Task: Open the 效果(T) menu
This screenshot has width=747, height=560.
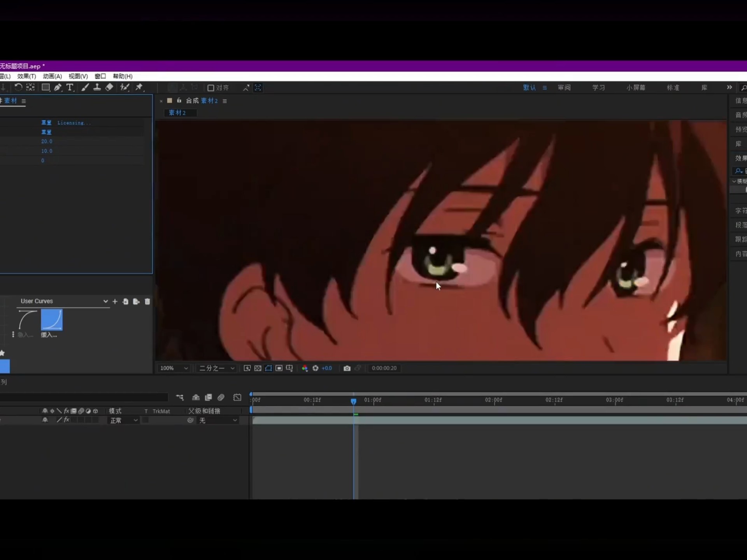Action: (26, 76)
